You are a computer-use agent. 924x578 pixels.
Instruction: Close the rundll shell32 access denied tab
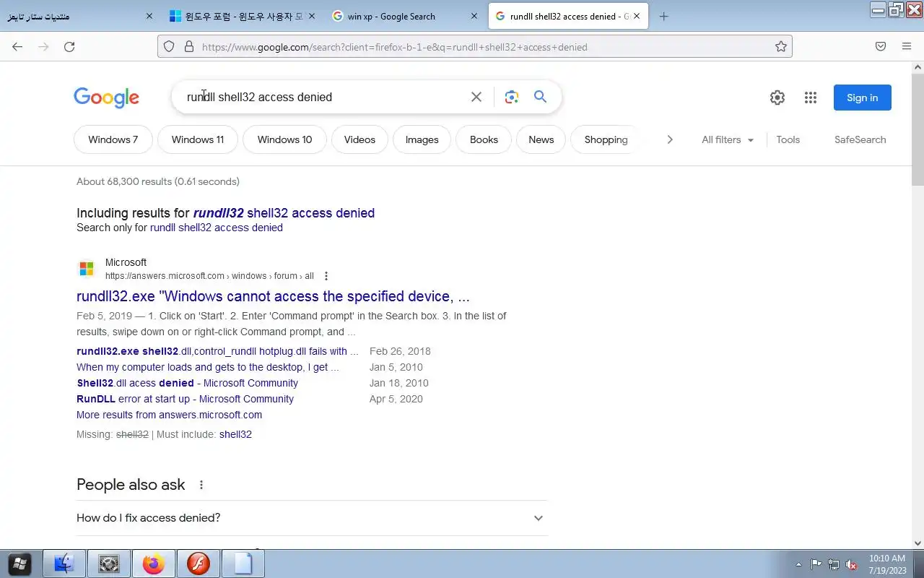tap(637, 16)
